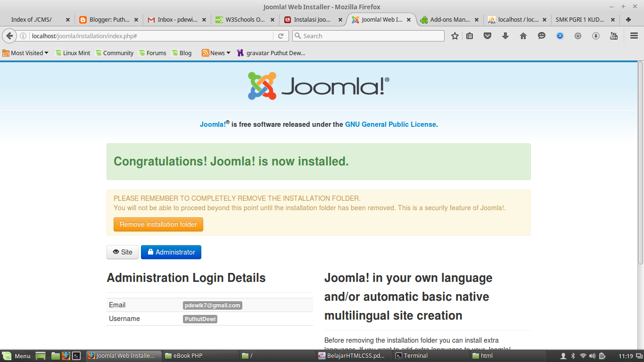Open a new tab with plus button
Image resolution: width=644 pixels, height=362 pixels.
click(x=628, y=20)
